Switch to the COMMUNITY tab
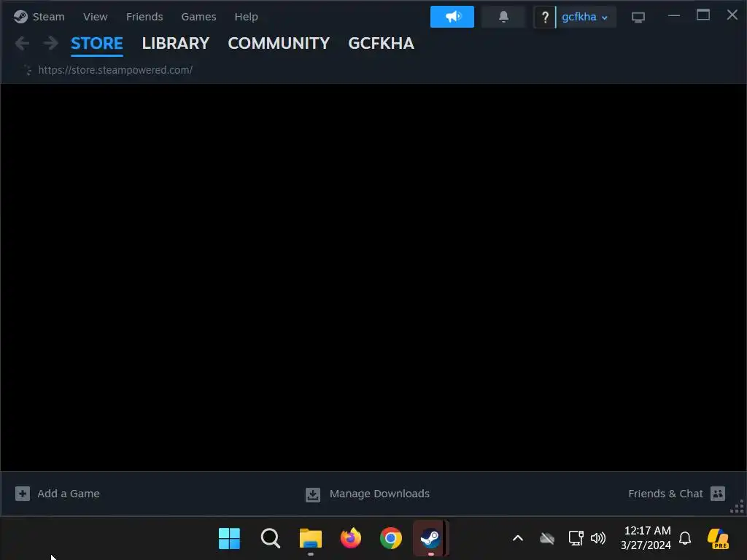Viewport: 747px width, 560px height. click(279, 43)
